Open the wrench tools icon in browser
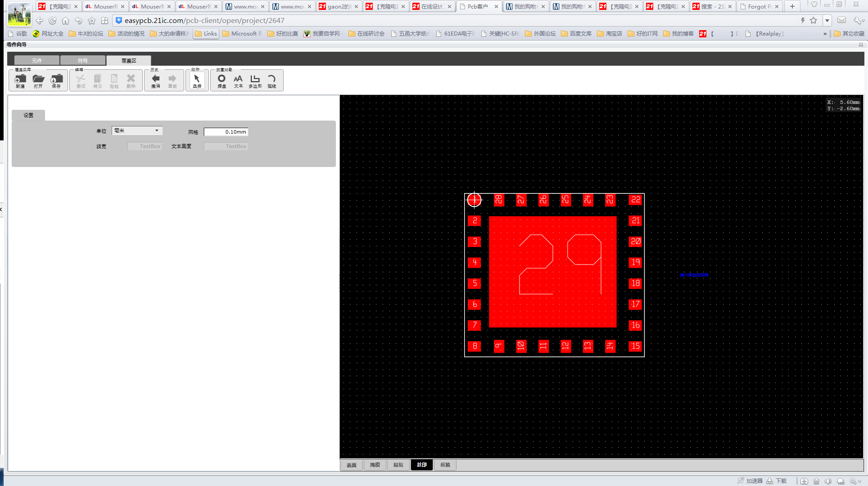This screenshot has height=486, width=868. (858, 21)
